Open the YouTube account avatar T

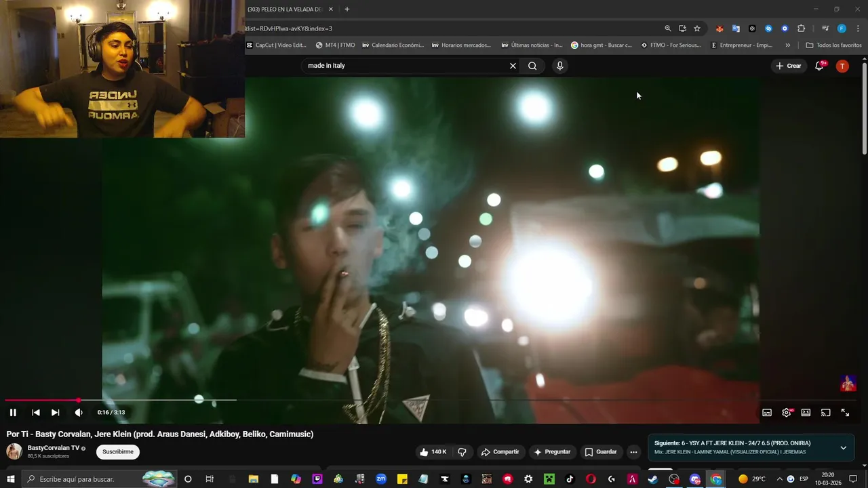(x=842, y=66)
